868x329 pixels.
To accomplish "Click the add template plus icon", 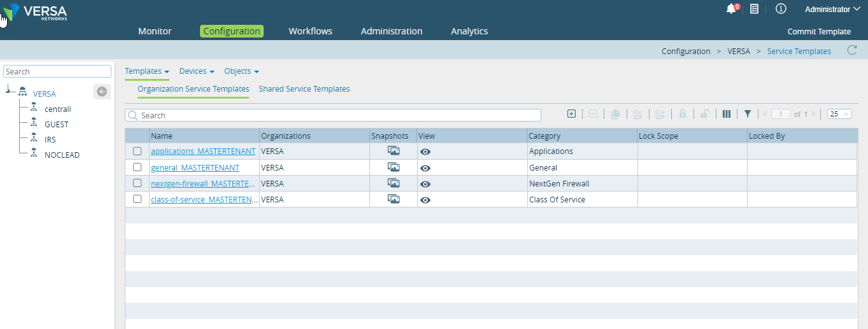I will tap(571, 114).
